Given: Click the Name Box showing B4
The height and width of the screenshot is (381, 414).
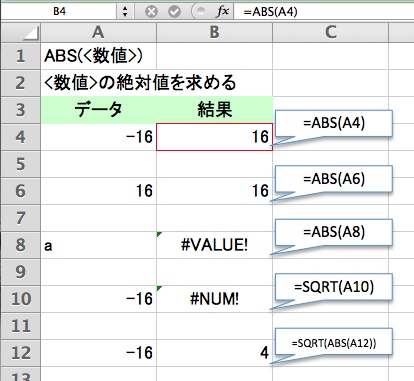Looking at the screenshot, I should pyautogui.click(x=59, y=12).
